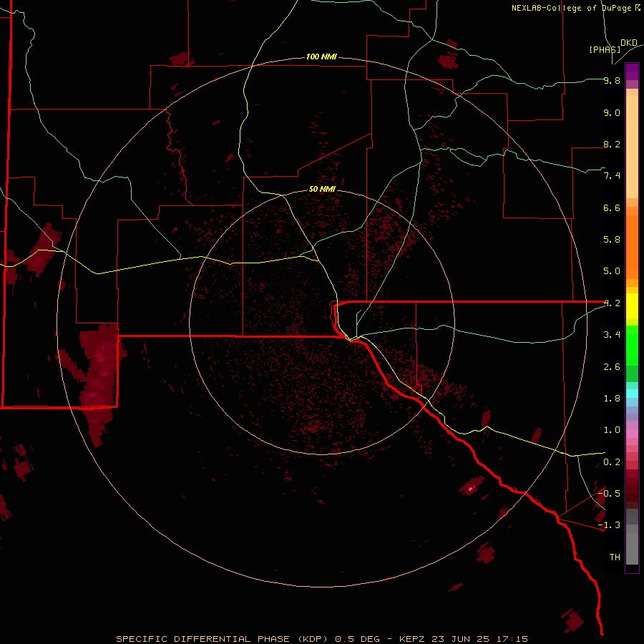Select the -0.5 scale value

(609, 493)
